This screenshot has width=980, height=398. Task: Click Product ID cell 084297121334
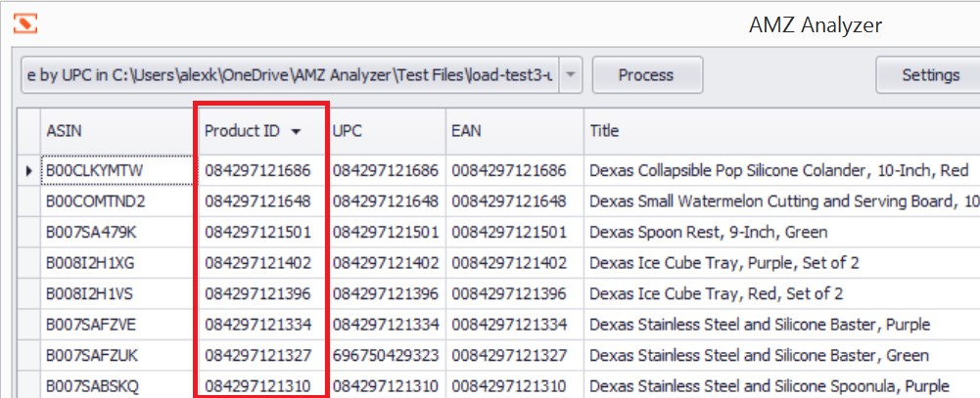point(262,325)
